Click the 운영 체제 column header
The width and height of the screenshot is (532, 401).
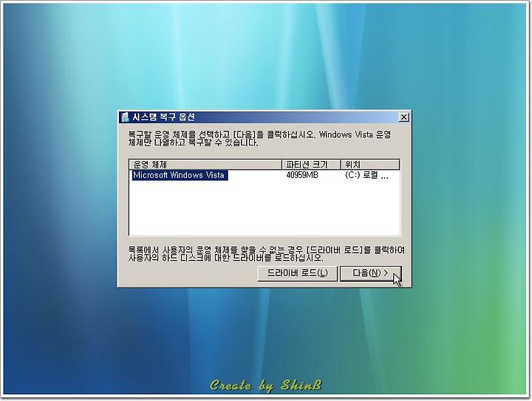[205, 165]
